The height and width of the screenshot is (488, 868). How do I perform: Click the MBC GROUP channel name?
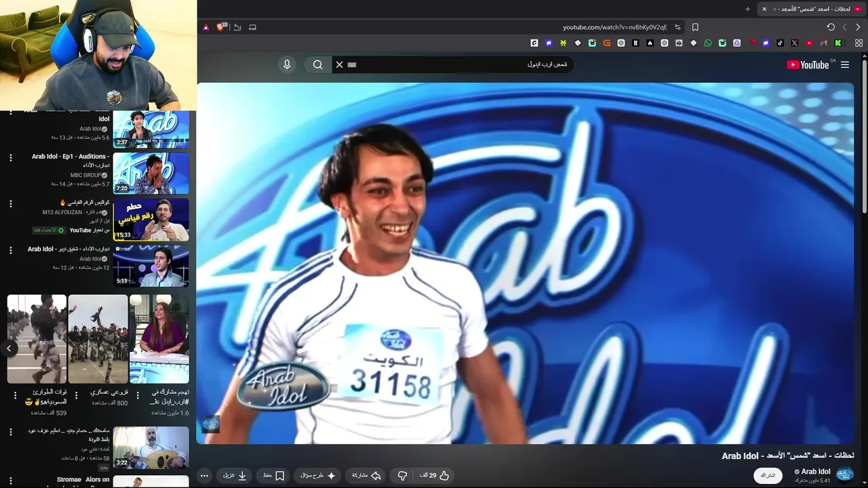[x=85, y=175]
